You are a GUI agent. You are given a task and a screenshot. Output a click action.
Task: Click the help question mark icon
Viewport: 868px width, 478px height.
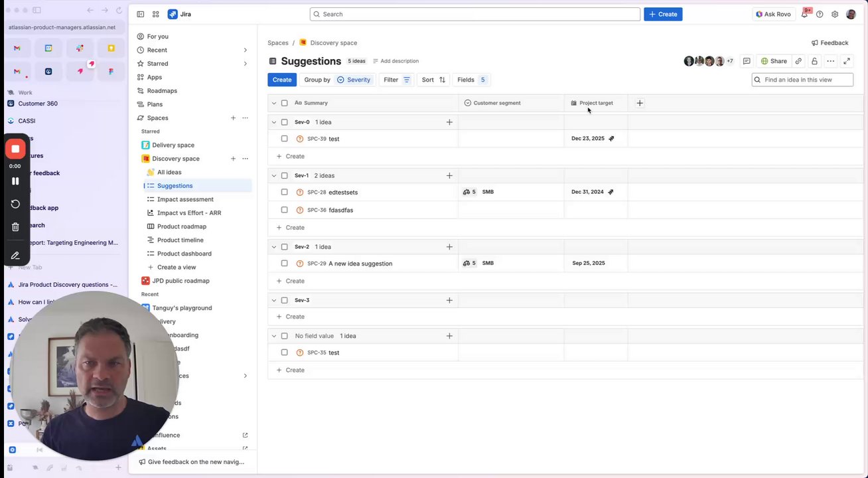[x=820, y=14]
